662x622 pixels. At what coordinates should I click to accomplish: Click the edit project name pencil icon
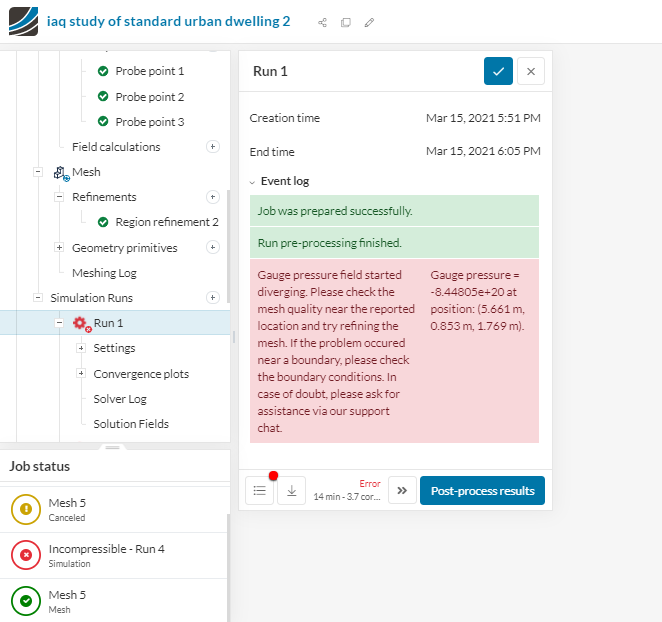click(x=370, y=22)
